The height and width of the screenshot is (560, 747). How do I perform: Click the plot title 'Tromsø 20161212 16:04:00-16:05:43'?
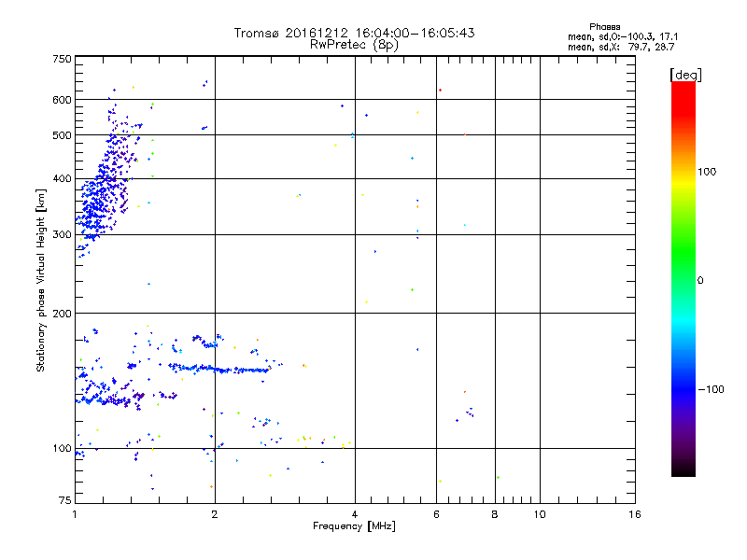(x=354, y=33)
